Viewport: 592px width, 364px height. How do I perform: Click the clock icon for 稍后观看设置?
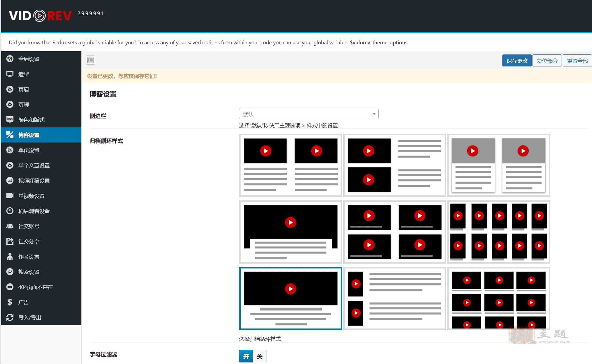coord(10,211)
